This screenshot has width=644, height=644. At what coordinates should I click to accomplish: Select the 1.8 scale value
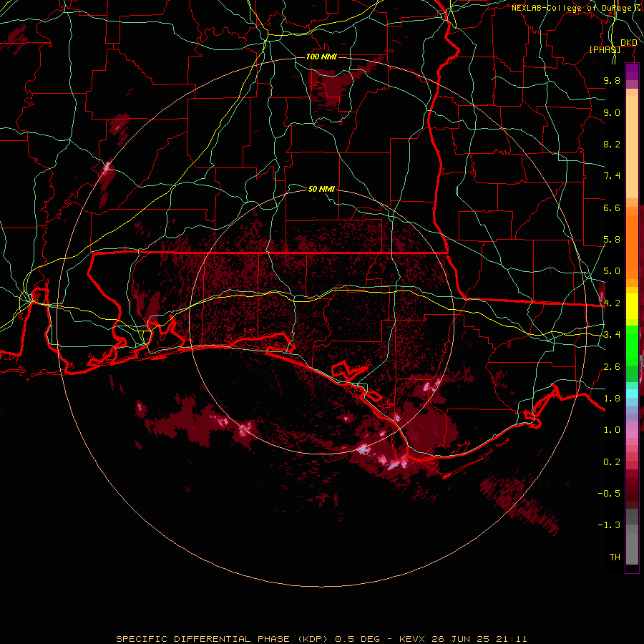[612, 399]
